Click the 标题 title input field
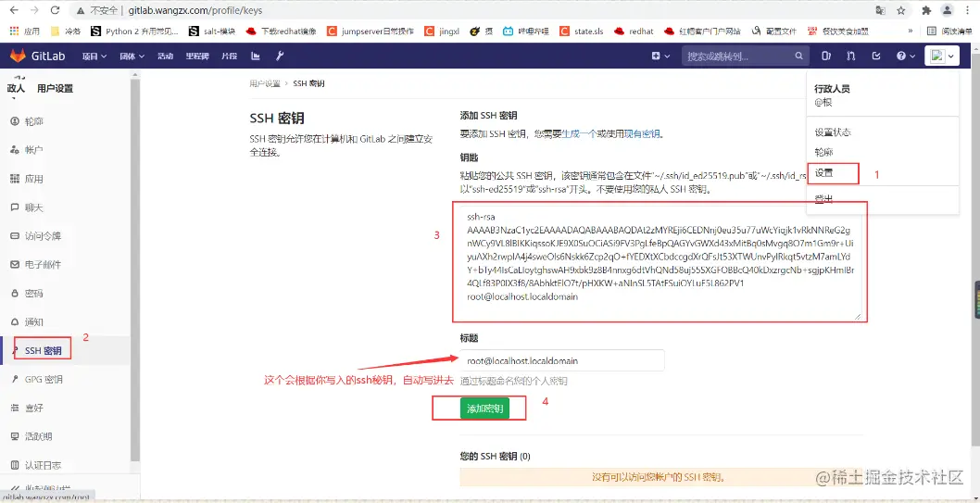The width and height of the screenshot is (980, 503). click(x=562, y=360)
